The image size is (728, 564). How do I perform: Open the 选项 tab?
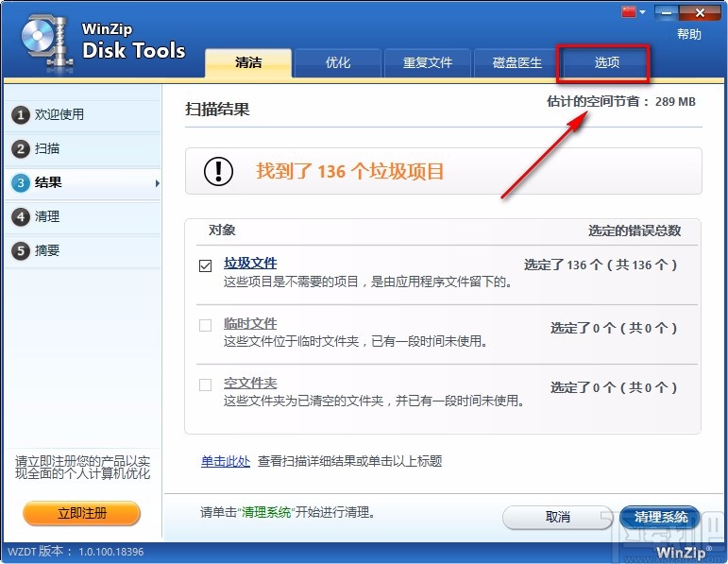pyautogui.click(x=607, y=62)
